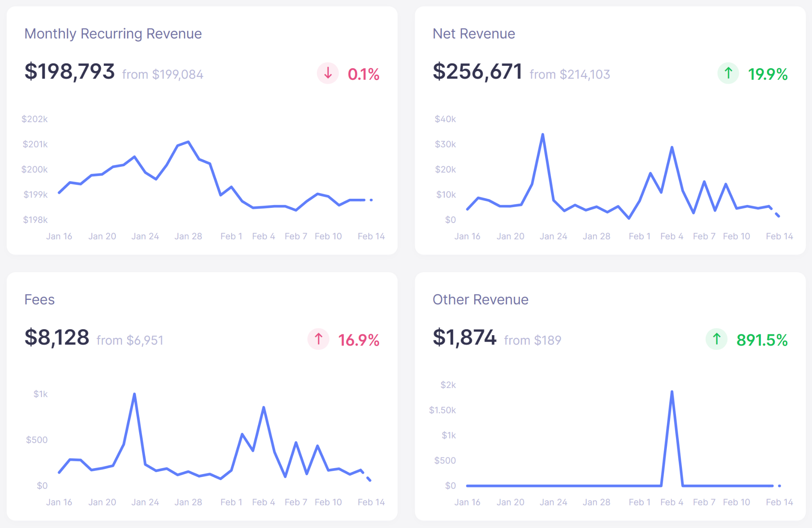Click the 0.1% change indicator
The image size is (812, 528).
point(364,74)
